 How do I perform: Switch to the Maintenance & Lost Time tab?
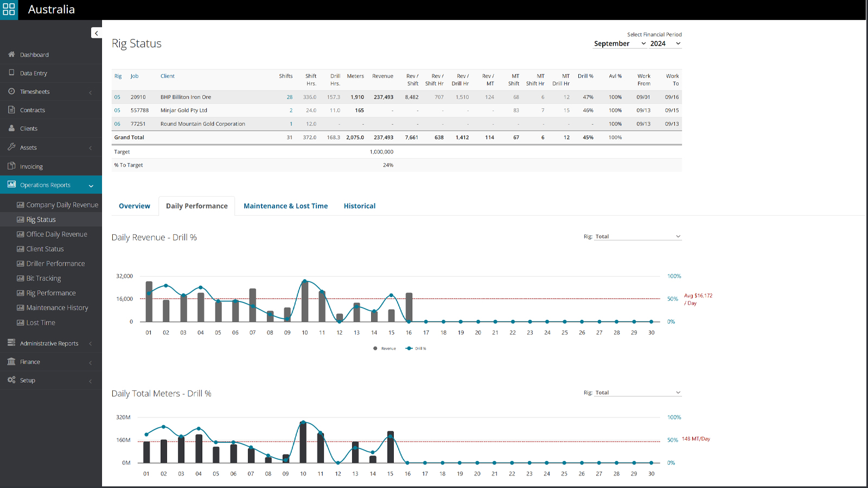tap(285, 206)
